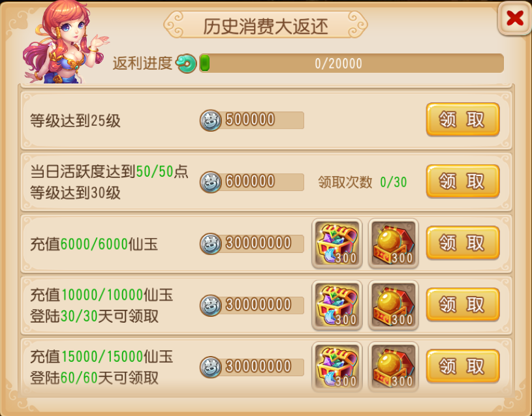
Task: Tap the gem treasure chest in 15000仙玉 row
Action: [x=337, y=366]
